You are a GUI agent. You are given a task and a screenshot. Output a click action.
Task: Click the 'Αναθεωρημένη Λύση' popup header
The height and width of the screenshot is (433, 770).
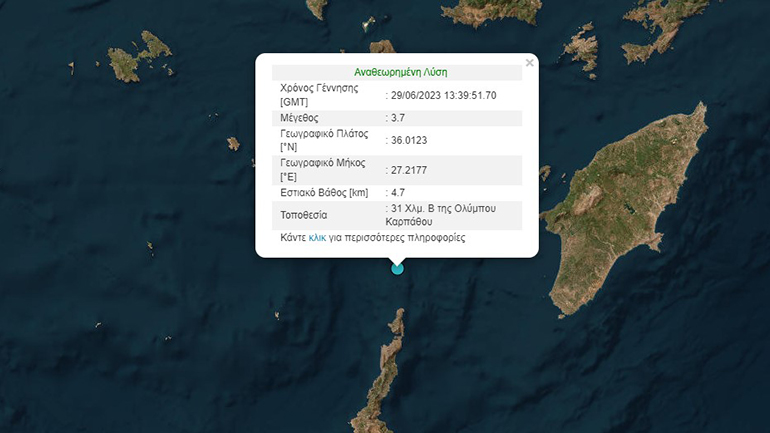click(x=400, y=72)
